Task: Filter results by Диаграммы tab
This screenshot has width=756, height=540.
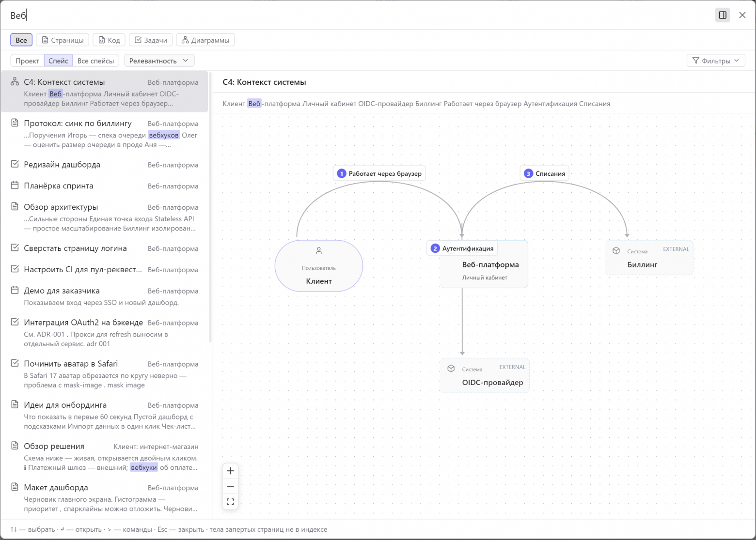Action: (x=205, y=40)
